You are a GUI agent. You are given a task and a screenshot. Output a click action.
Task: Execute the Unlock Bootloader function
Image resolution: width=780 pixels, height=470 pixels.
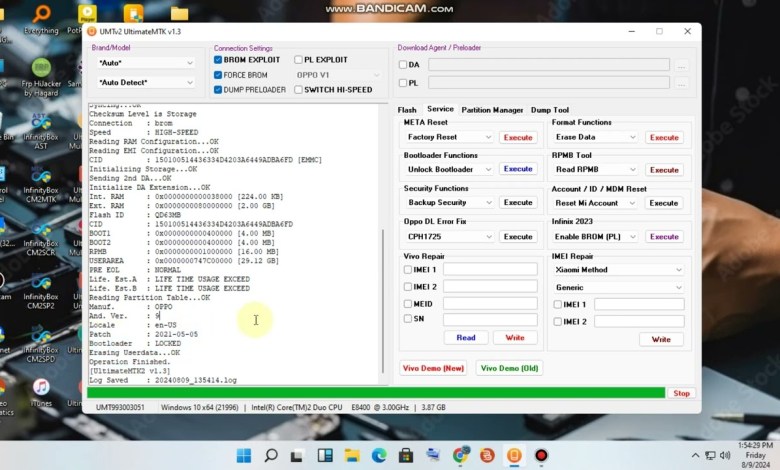[x=518, y=169]
